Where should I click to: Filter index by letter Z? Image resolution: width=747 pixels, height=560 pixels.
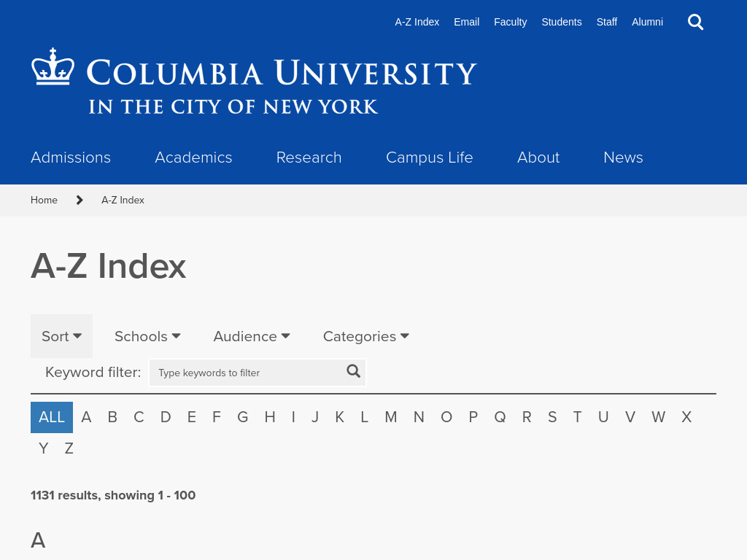tap(69, 448)
